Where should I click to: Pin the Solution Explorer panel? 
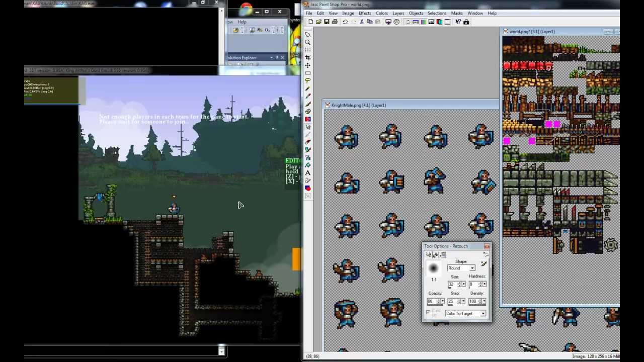tap(277, 57)
